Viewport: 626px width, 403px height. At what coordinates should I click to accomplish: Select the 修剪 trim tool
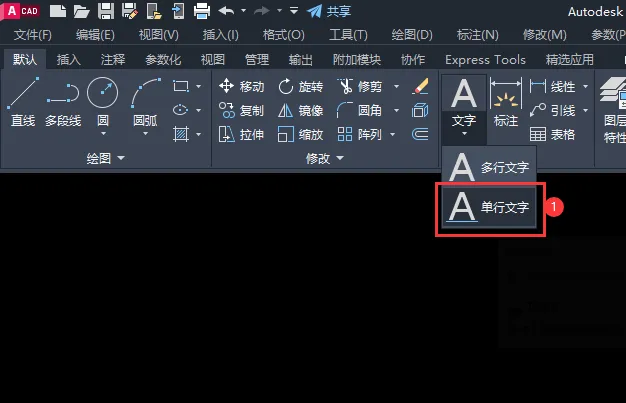tap(360, 86)
